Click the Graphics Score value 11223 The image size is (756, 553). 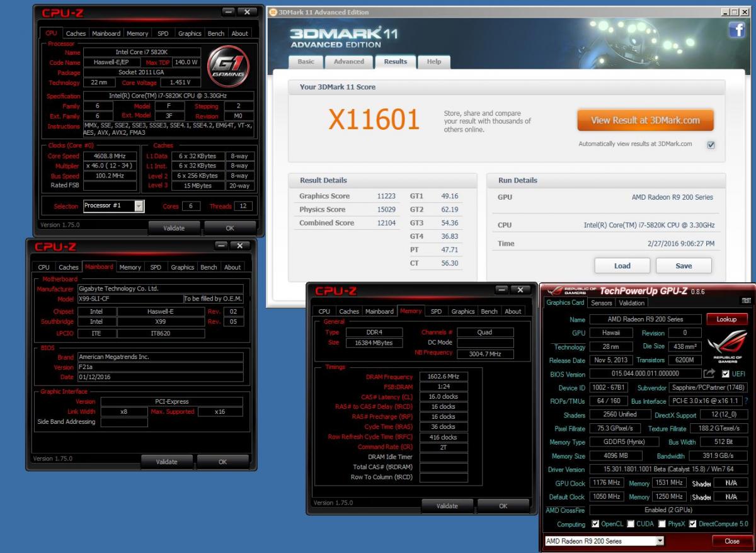(386, 196)
